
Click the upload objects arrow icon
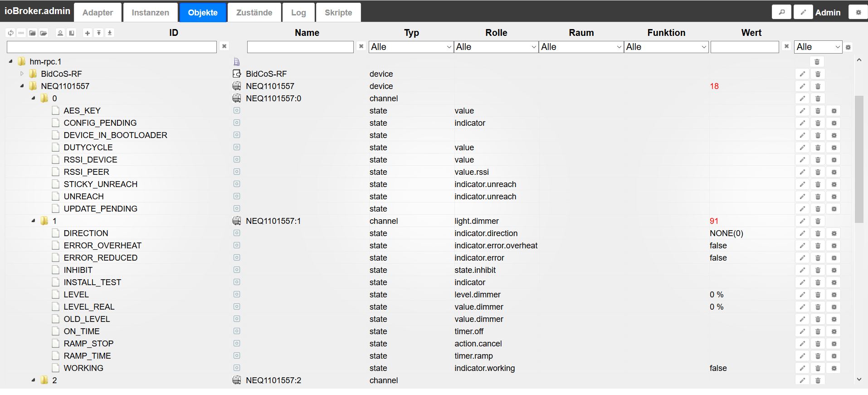click(x=98, y=33)
